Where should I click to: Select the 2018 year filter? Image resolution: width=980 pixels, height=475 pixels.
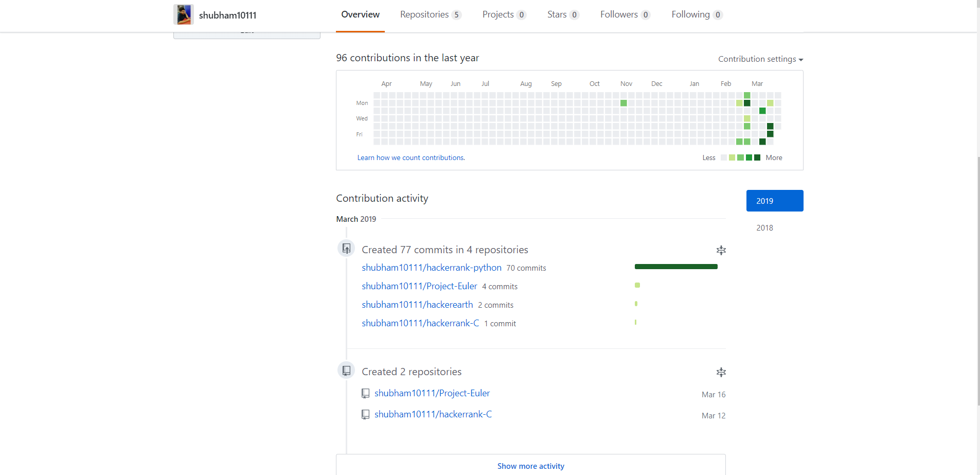pos(764,228)
